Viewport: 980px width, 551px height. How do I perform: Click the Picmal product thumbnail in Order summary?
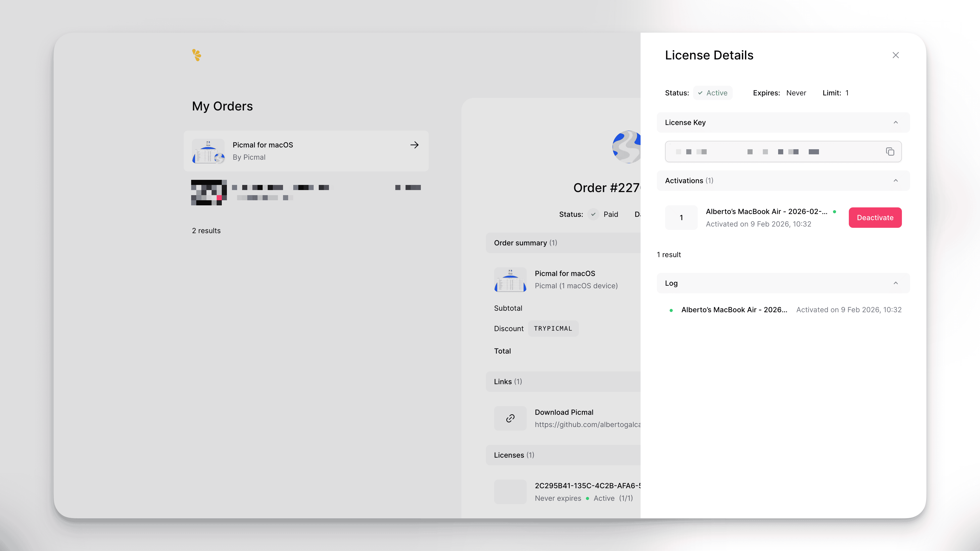pyautogui.click(x=510, y=280)
